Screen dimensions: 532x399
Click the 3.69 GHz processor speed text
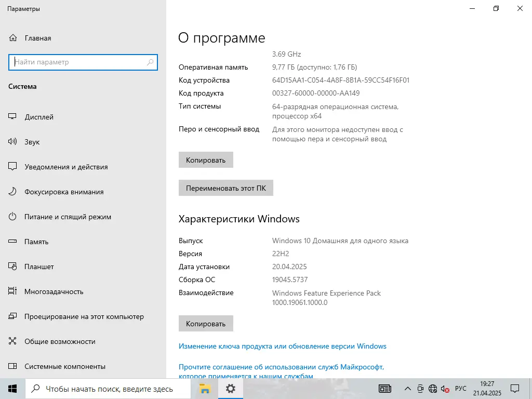pyautogui.click(x=286, y=54)
